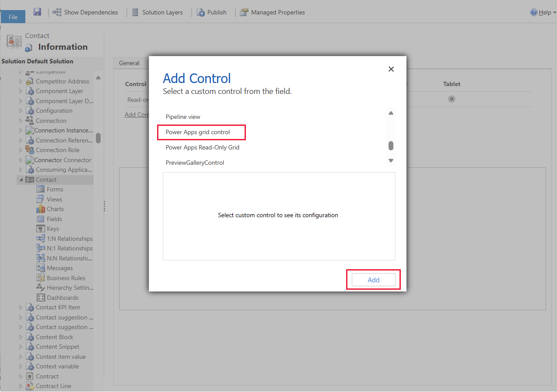Viewport: 557px width, 392px height.
Task: Click the Charts icon under Contact
Action: [x=40, y=209]
